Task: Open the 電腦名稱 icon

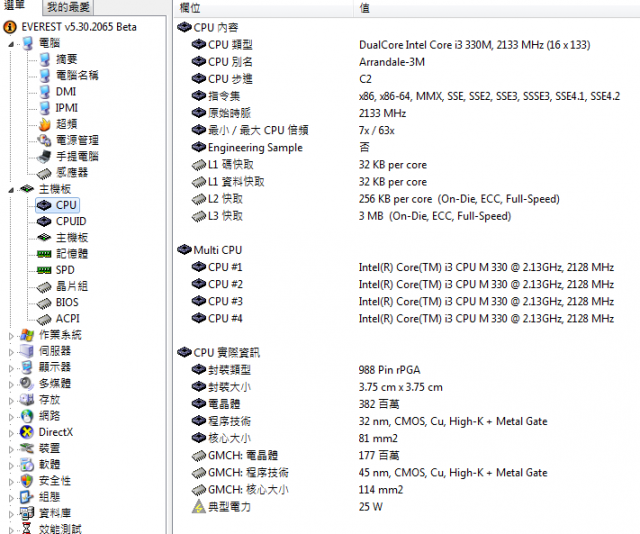Action: [45, 75]
